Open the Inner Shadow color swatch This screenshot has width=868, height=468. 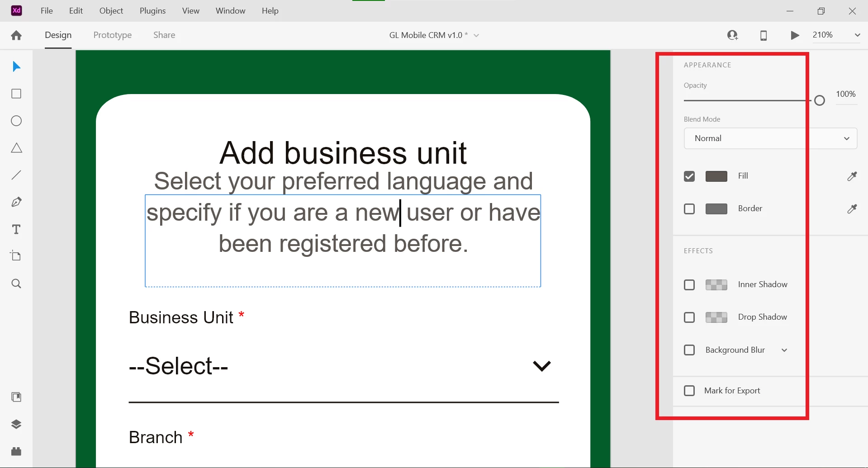pos(716,285)
